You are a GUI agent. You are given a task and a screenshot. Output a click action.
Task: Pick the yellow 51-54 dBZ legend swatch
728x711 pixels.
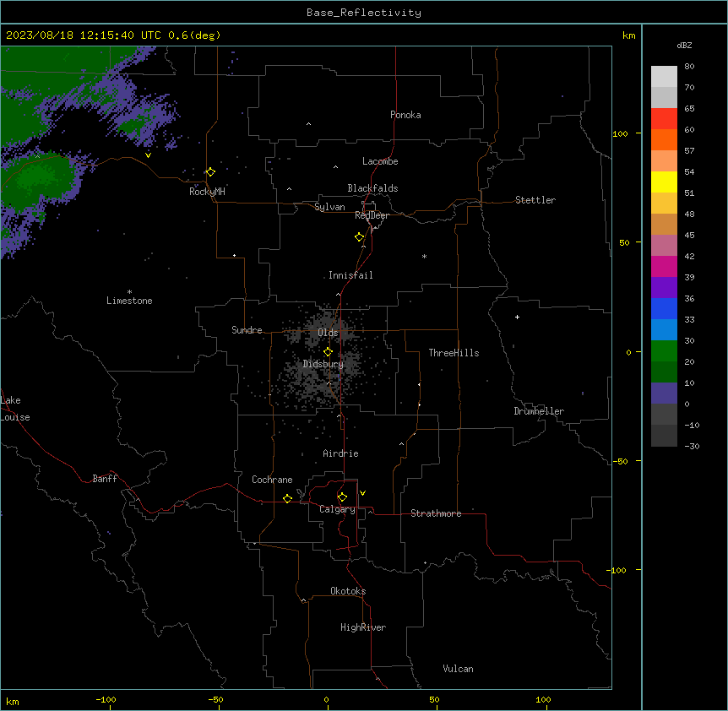coord(664,182)
